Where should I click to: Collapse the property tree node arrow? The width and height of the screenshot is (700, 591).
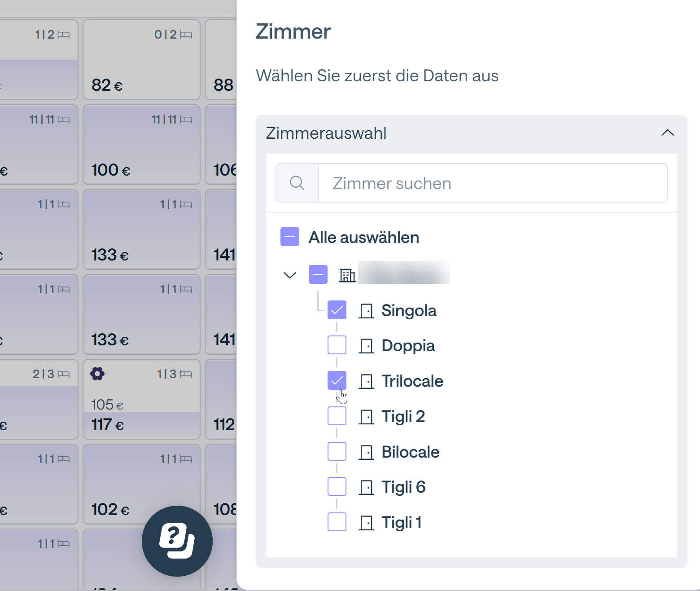click(x=290, y=275)
